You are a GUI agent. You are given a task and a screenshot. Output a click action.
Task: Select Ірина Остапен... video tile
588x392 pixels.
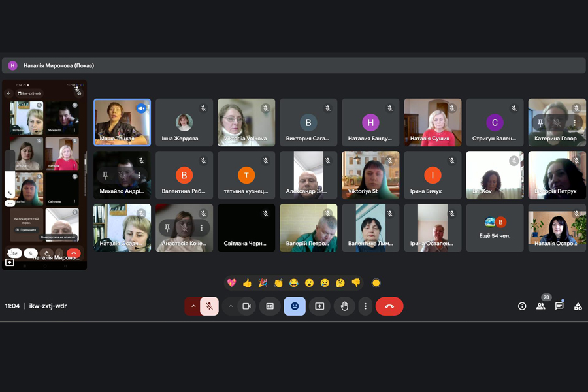[433, 228]
